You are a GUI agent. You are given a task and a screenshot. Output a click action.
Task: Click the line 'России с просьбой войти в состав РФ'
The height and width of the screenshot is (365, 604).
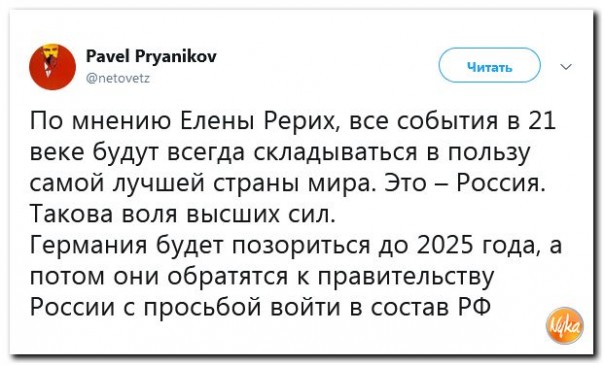[x=260, y=307]
